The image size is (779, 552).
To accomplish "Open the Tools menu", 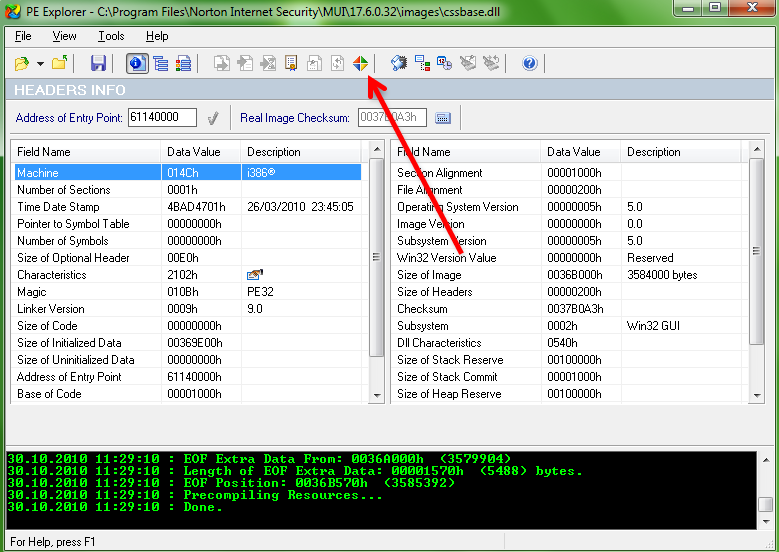I will pos(111,36).
